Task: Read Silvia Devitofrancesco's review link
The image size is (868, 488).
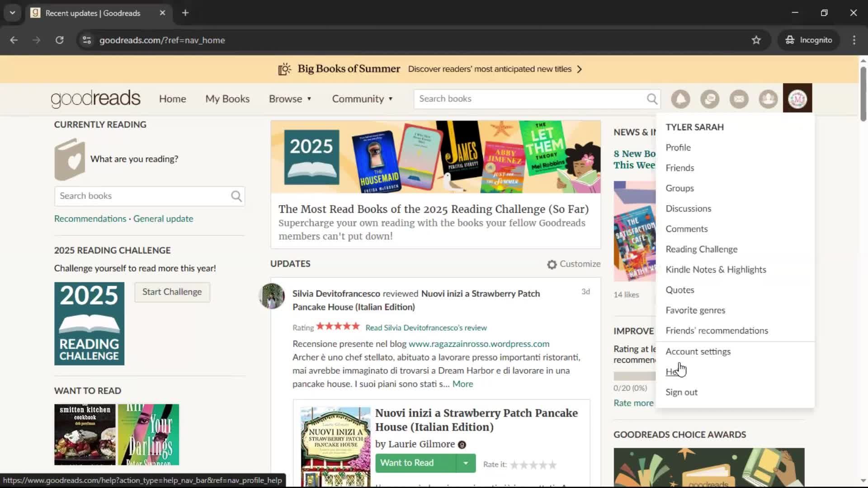Action: click(426, 328)
